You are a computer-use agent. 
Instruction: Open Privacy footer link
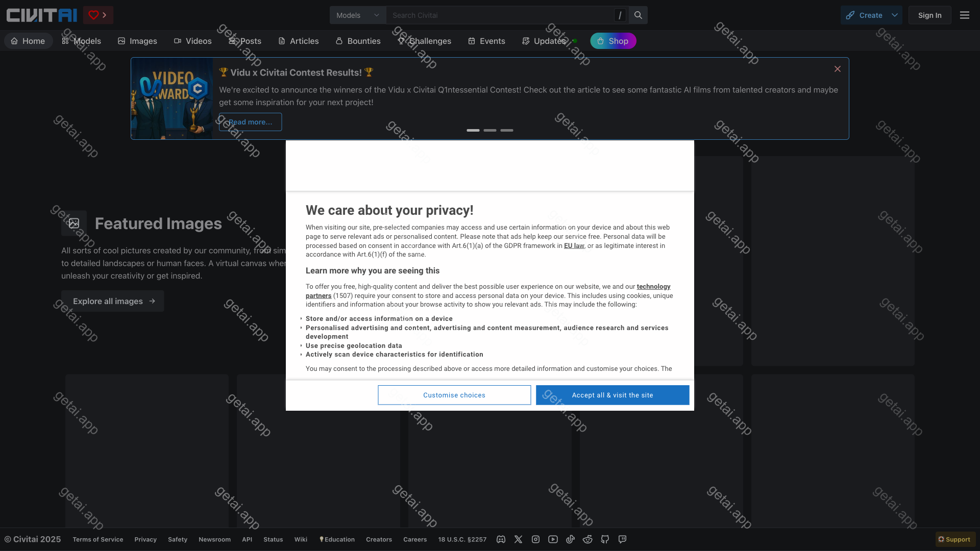pyautogui.click(x=145, y=539)
